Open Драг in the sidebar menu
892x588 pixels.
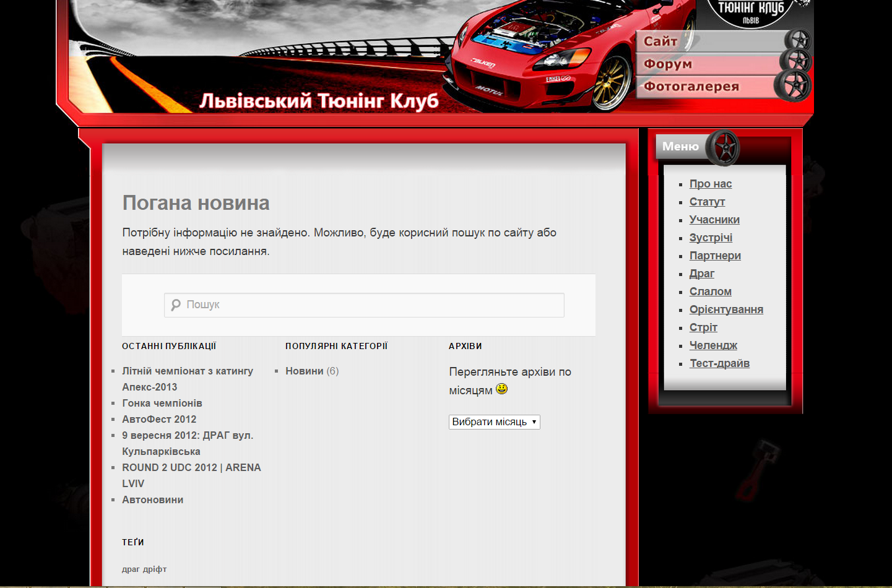pos(702,274)
